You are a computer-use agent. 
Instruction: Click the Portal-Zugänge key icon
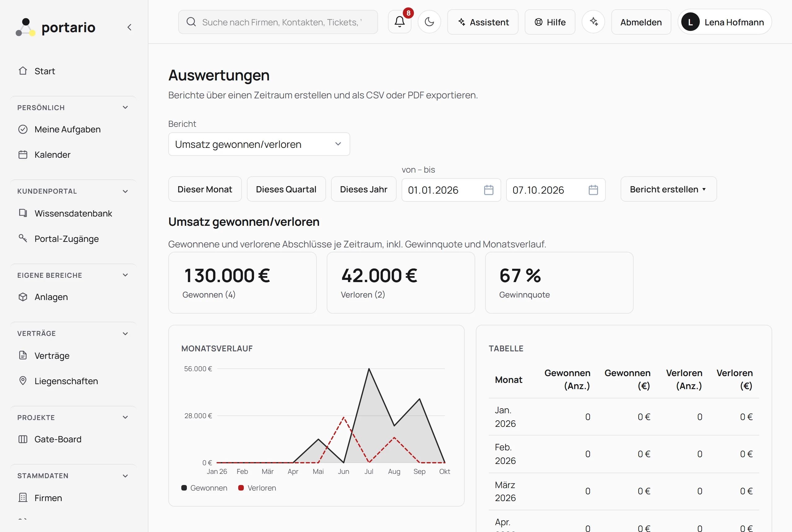click(23, 238)
